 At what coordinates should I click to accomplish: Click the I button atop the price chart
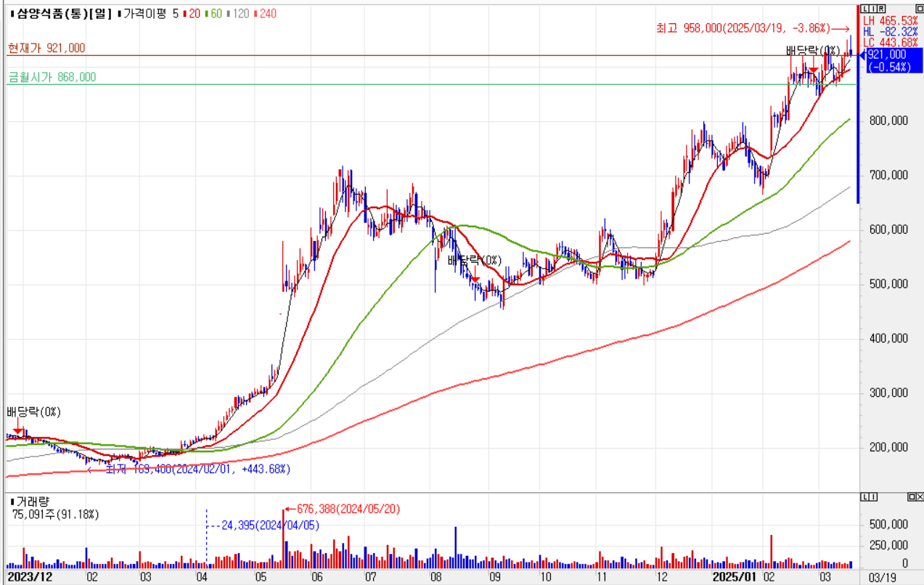pyautogui.click(x=872, y=9)
